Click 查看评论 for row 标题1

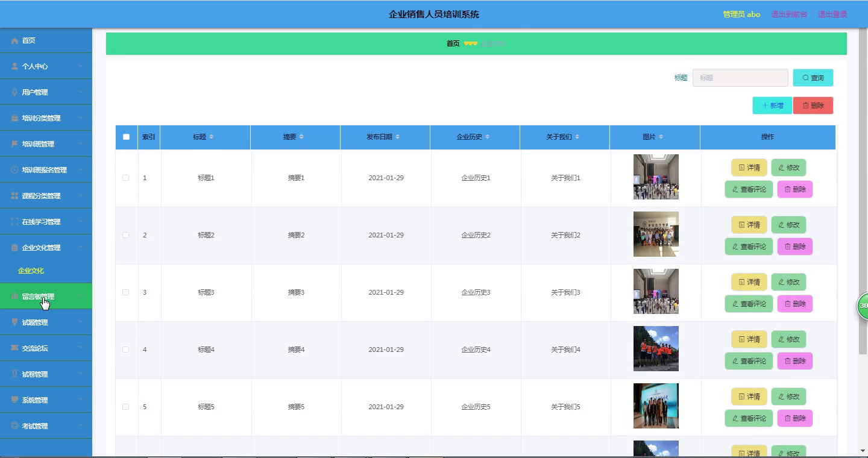[x=749, y=189]
